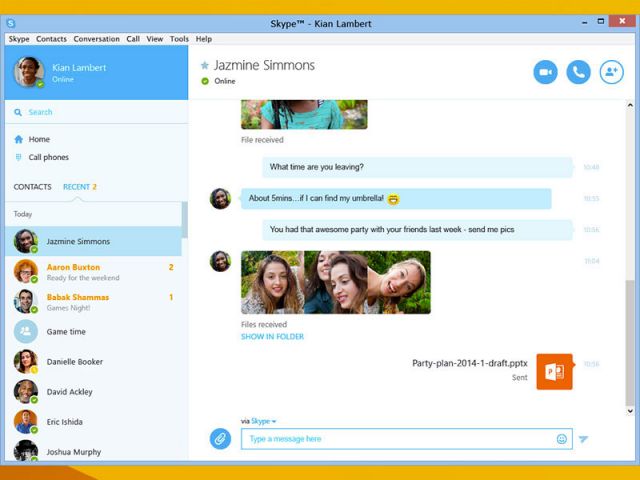Viewport: 640px width, 480px height.
Task: Open Call phones in the sidebar
Action: coord(49,157)
